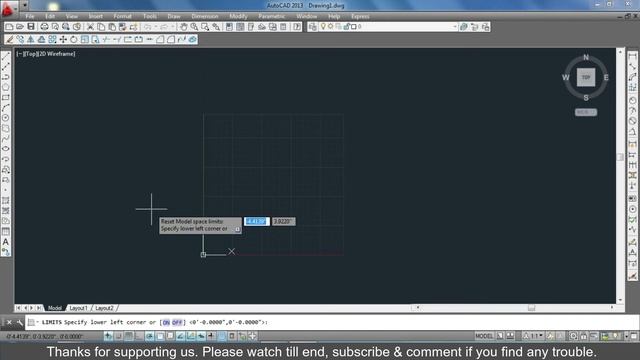The width and height of the screenshot is (640, 360).
Task: Open the File menu
Action: tap(30, 16)
